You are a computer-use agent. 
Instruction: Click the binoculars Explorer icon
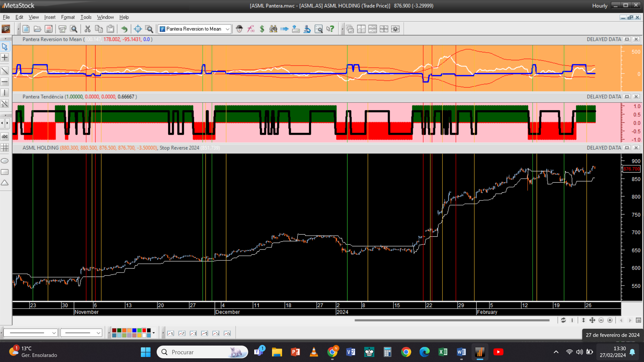tap(273, 29)
